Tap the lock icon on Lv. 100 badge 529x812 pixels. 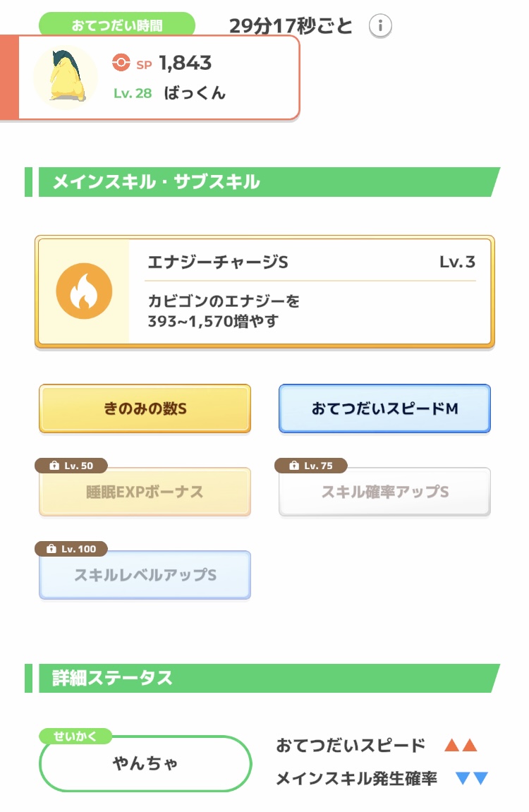pos(51,549)
